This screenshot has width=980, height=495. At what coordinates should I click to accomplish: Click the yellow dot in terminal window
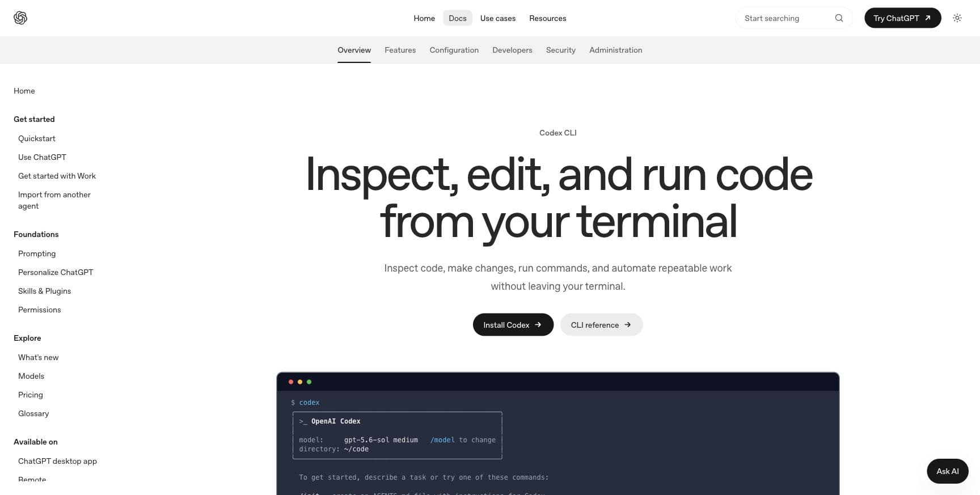click(x=300, y=382)
